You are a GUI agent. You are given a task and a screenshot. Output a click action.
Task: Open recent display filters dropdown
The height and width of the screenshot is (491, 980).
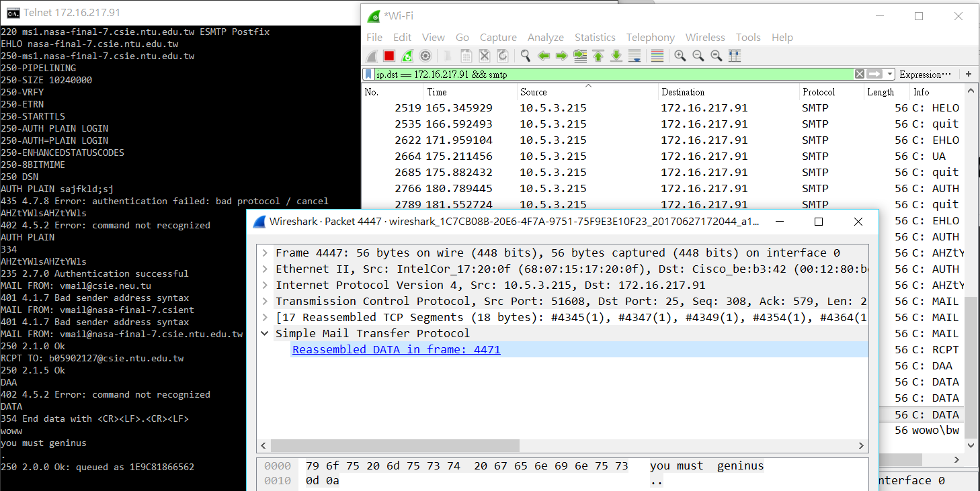890,74
